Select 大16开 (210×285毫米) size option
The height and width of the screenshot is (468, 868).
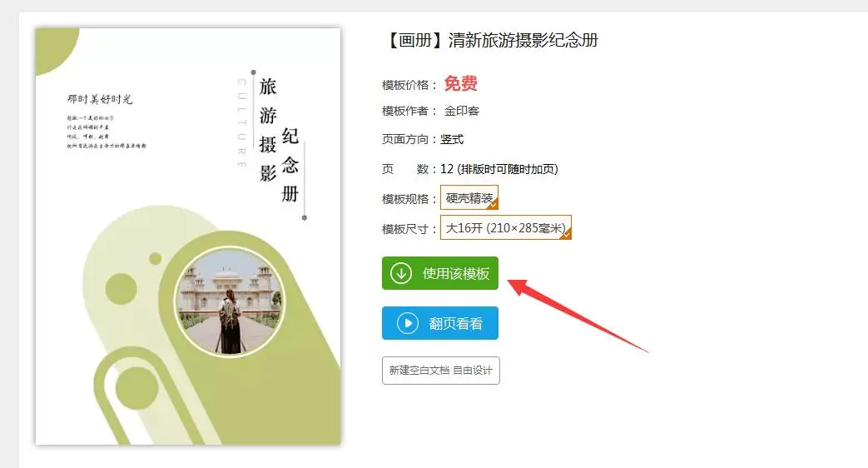(x=505, y=227)
